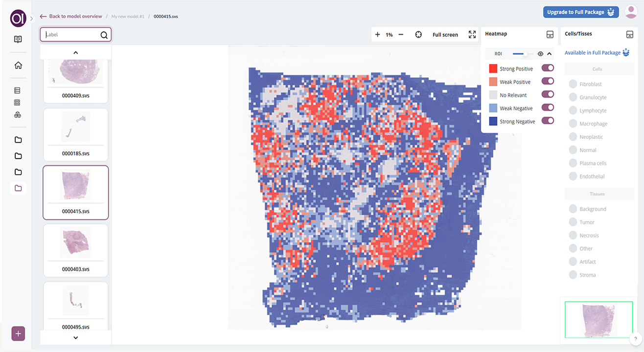The image size is (644, 352).
Task: Click the purple add plus button
Action: point(18,333)
